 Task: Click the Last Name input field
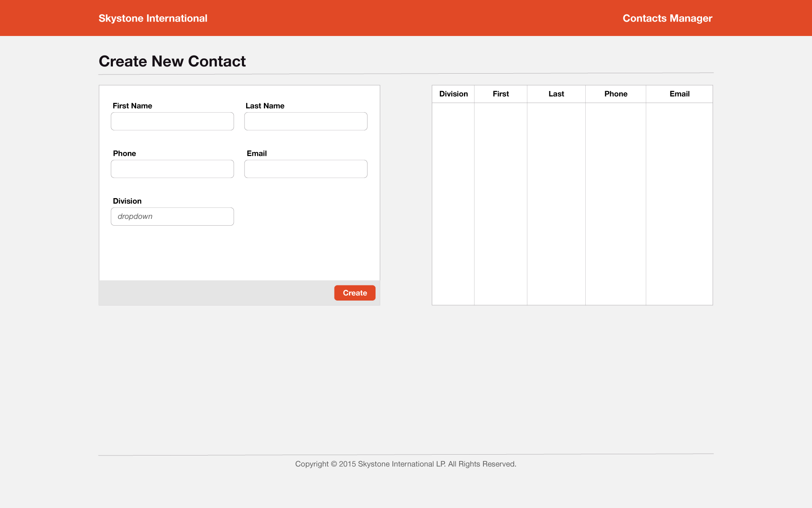pos(305,121)
